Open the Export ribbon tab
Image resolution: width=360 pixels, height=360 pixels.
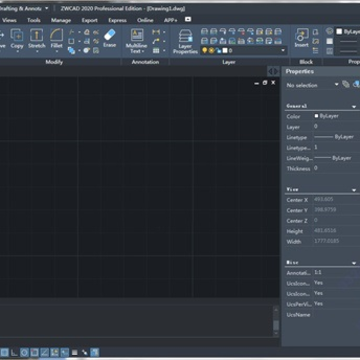89,20
